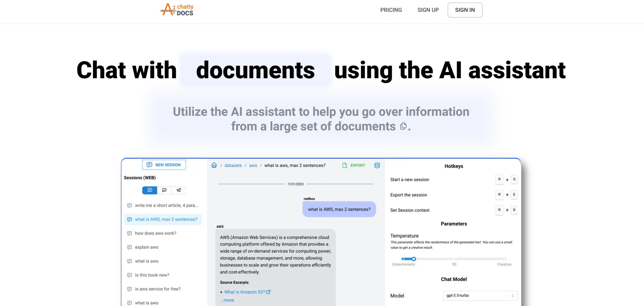644x306 pixels.
Task: Open session 'write me a short article, 4 para...'
Action: coord(163,206)
